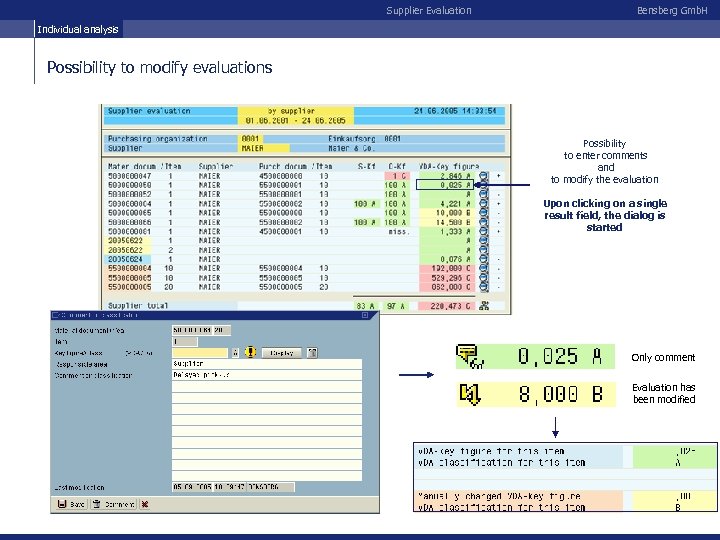Click the Supplier total label

(x=138, y=306)
